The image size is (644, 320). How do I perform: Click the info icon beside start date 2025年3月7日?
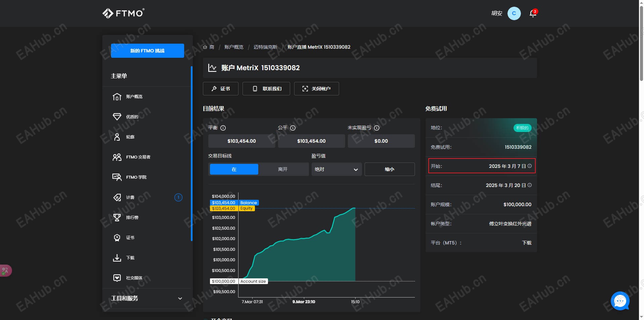click(530, 166)
